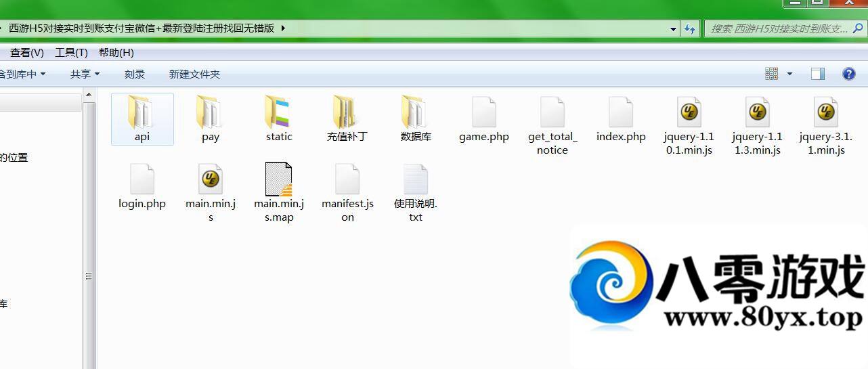Open the view options dropdown arrow
The image size is (868, 369).
pos(789,74)
